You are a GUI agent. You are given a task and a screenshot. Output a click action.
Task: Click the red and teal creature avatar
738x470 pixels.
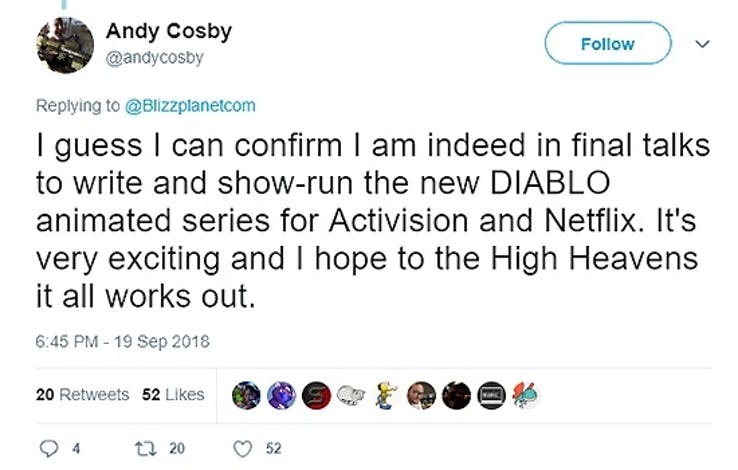[x=524, y=394]
